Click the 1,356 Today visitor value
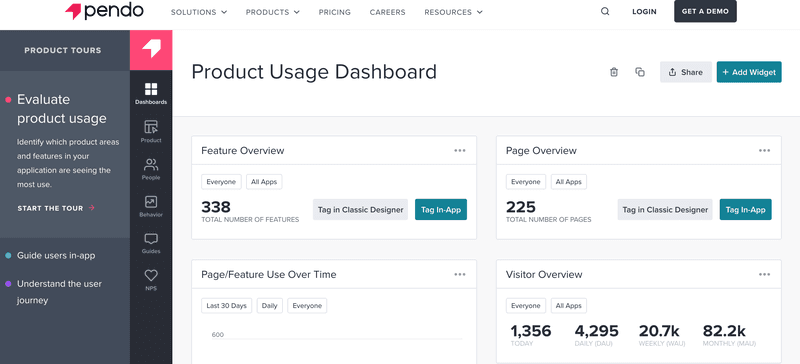Screen dimensions: 800x364 point(531,331)
